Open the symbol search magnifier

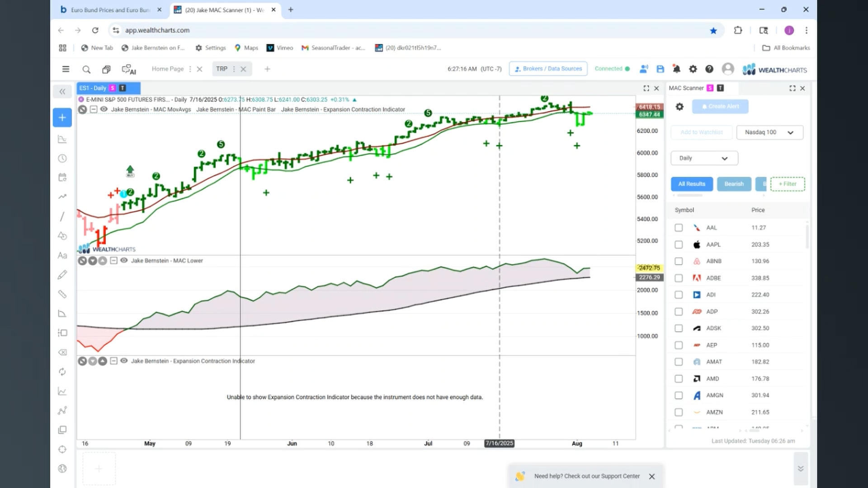tap(86, 69)
